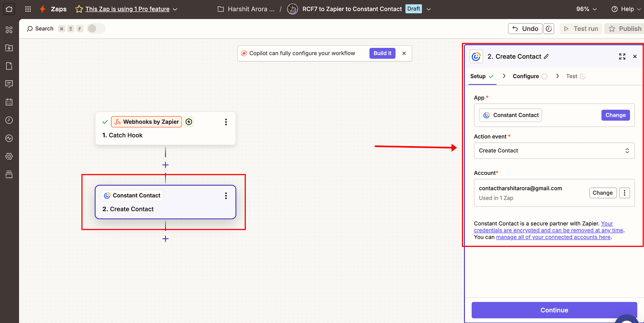Open the Help dropdown menu
Viewport: 644px width, 323px height.
(627, 9)
